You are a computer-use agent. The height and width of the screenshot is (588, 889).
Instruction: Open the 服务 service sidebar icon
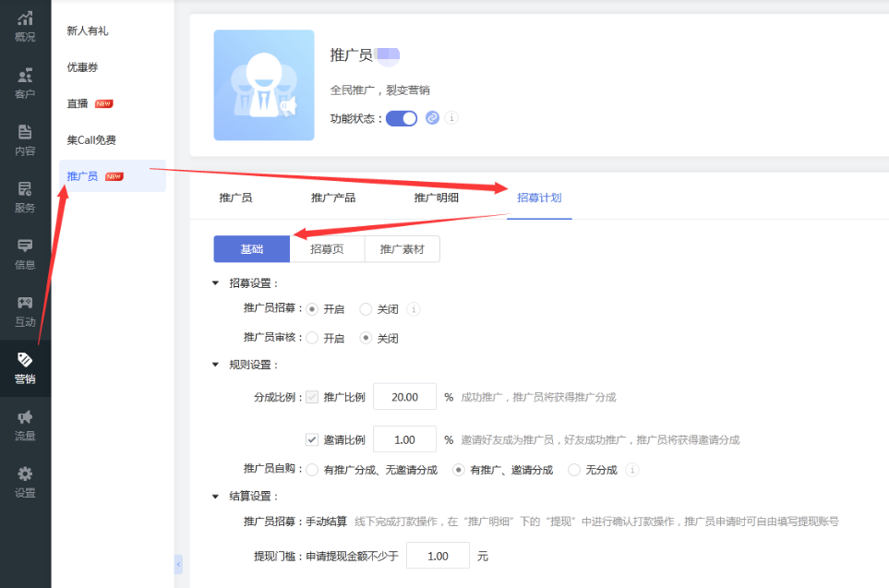[25, 198]
